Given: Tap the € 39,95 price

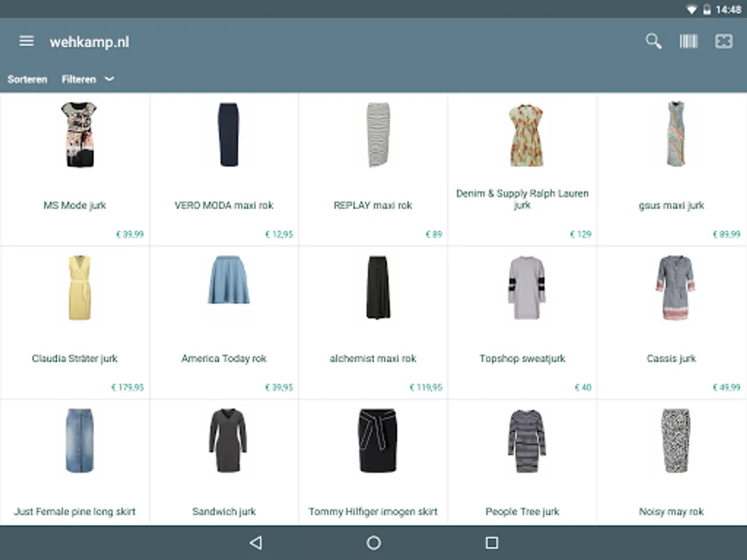Looking at the screenshot, I should click(x=280, y=388).
